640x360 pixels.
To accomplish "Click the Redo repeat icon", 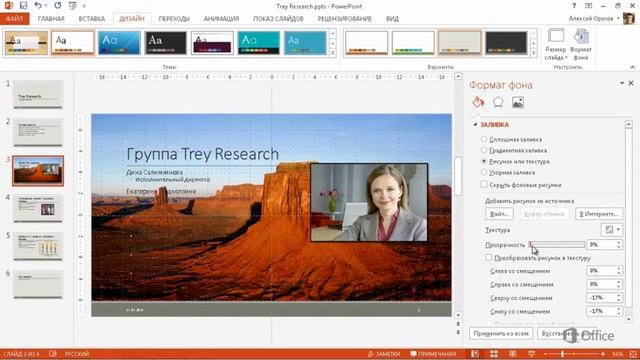I will (58, 6).
